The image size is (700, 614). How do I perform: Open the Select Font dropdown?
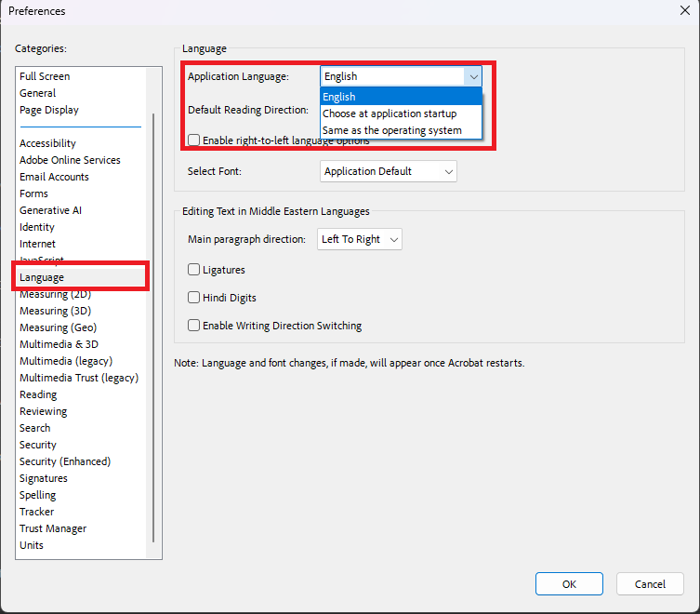[389, 171]
